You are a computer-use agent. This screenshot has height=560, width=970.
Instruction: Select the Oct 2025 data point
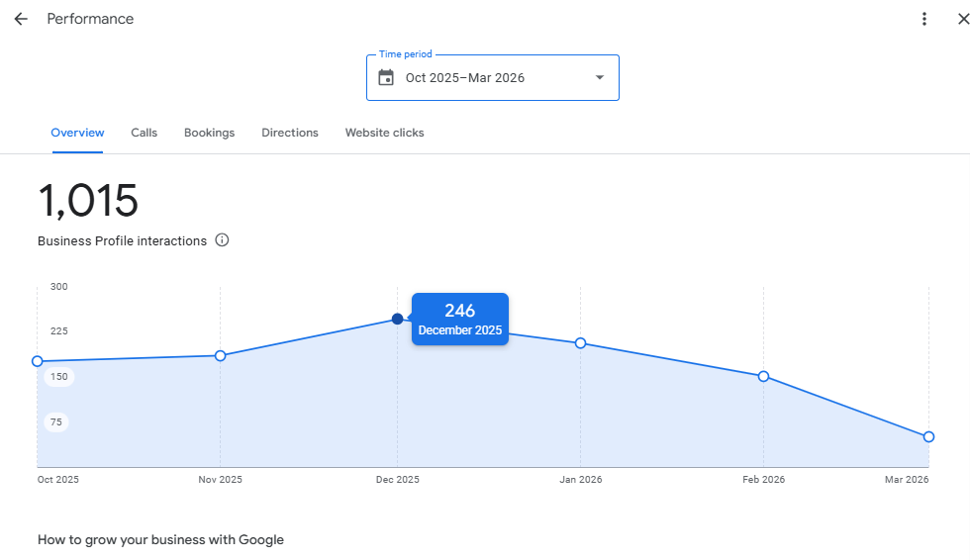click(38, 361)
